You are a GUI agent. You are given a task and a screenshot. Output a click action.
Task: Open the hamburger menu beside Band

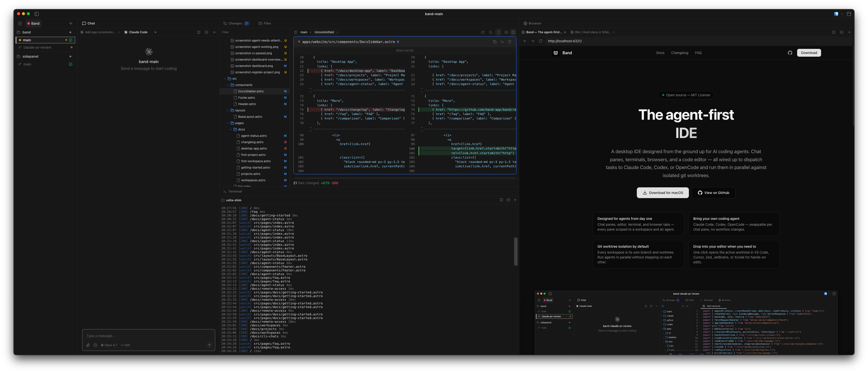point(20,24)
